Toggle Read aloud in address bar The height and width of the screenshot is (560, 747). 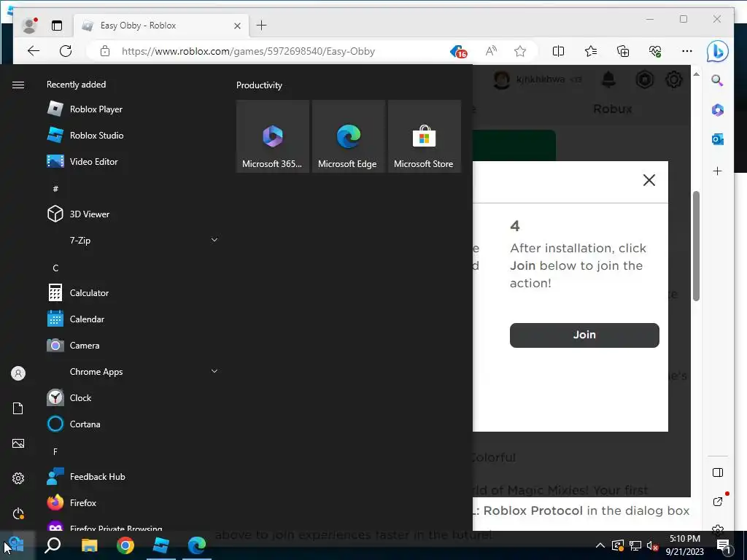[491, 51]
